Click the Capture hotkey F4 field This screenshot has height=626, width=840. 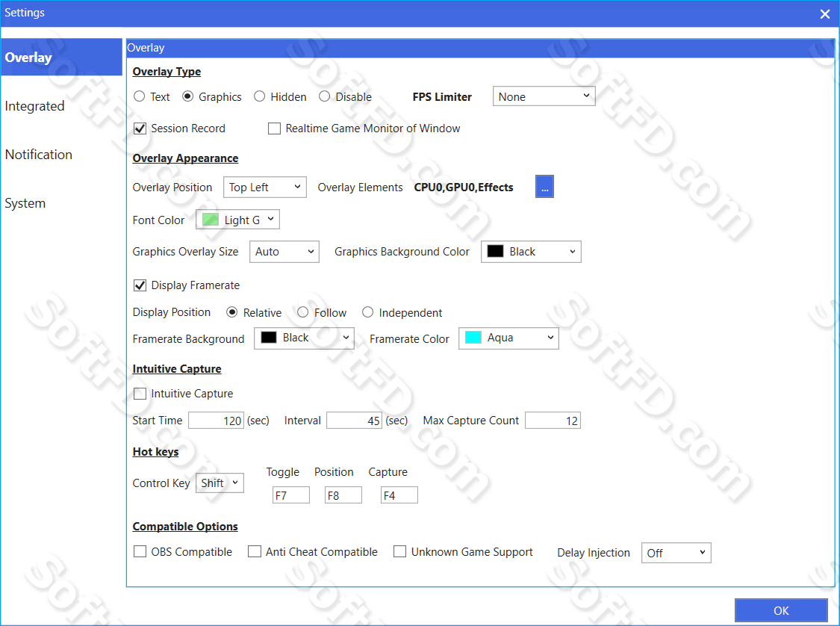(399, 495)
